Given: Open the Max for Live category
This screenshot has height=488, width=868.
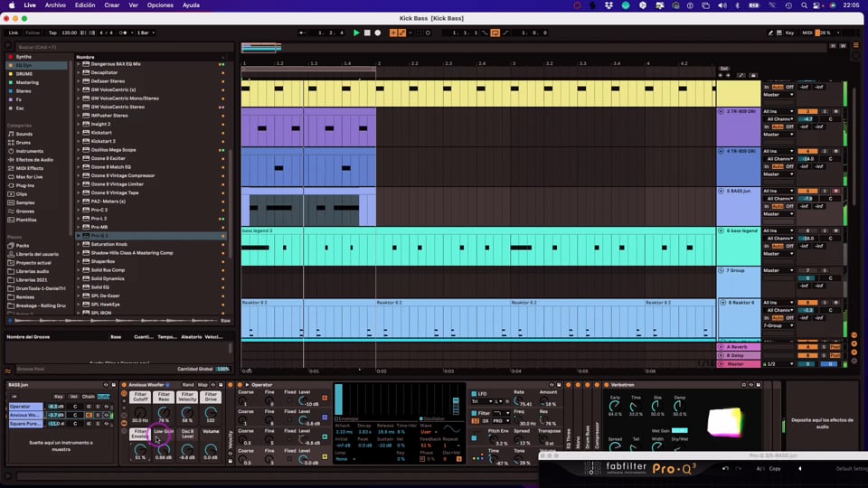Looking at the screenshot, I should 29,177.
